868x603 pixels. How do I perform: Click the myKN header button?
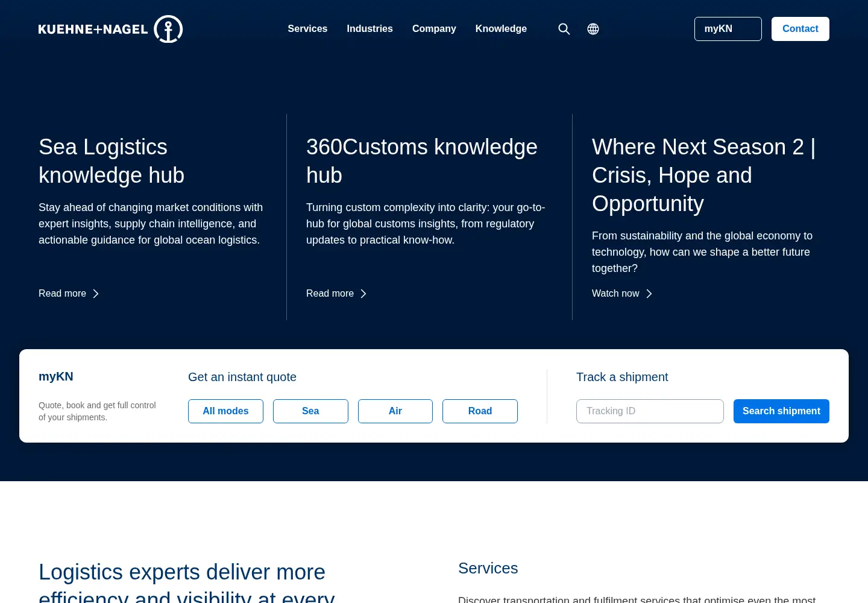click(728, 29)
